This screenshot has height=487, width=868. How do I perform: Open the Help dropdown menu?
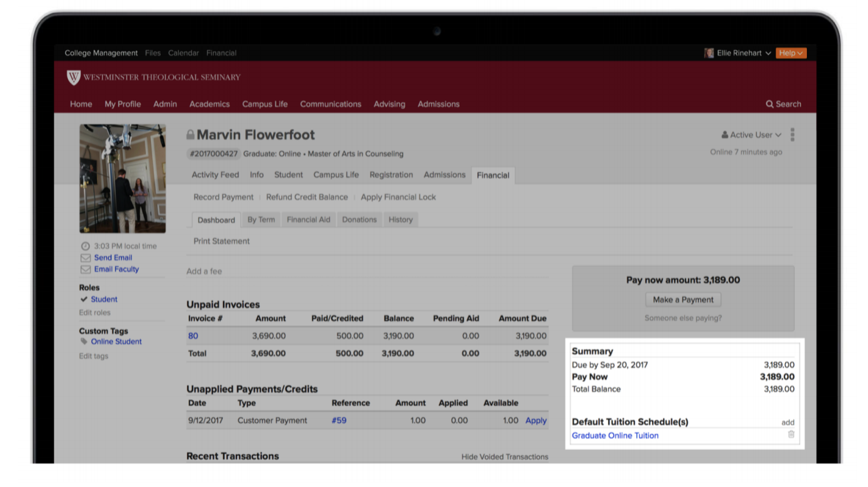[x=791, y=53]
